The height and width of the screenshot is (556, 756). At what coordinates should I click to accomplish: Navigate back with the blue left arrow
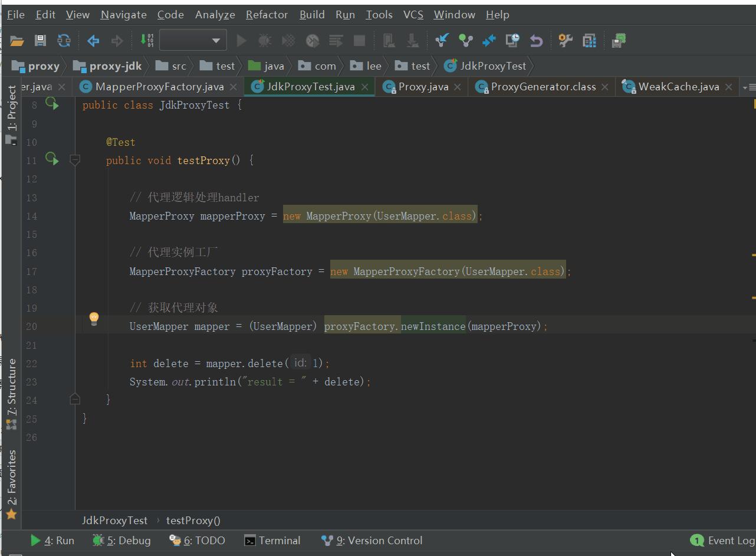point(93,41)
